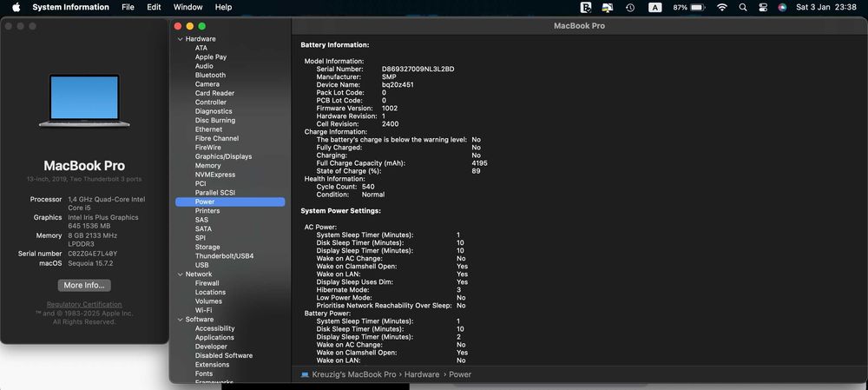The width and height of the screenshot is (868, 390).
Task: Select Apple Pay in the sidebar
Action: (x=210, y=57)
